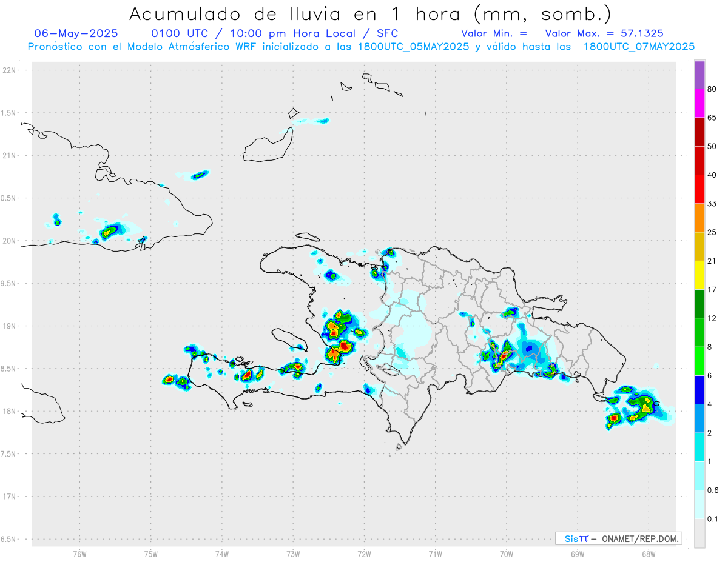This screenshot has height=562, width=728.
Task: Pick the pale cyan swatch between 0.6 and 1
Action: (x=699, y=475)
